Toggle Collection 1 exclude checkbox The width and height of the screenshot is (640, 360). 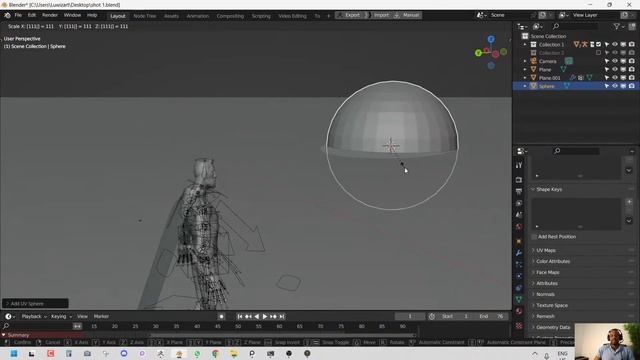click(598, 44)
